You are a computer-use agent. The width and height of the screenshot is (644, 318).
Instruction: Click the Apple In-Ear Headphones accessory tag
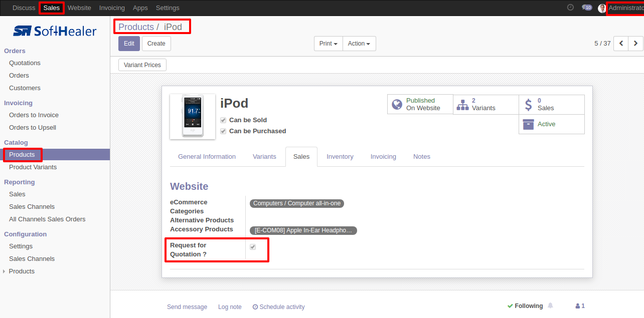coord(303,231)
